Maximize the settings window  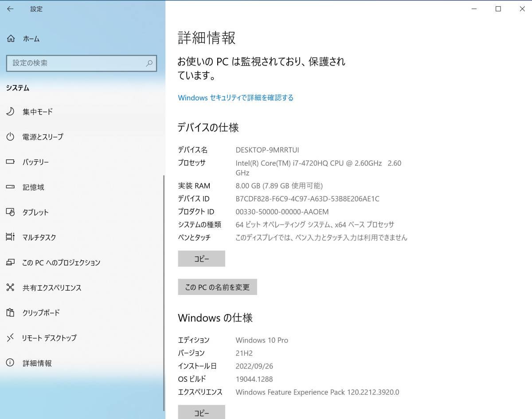pos(498,9)
